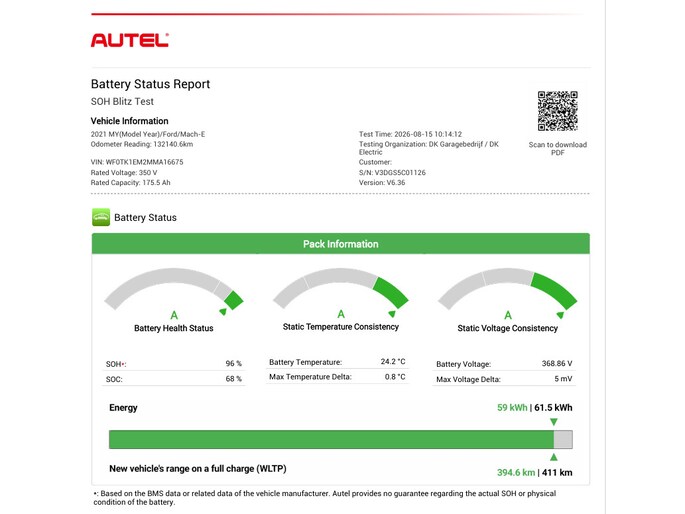The height and width of the screenshot is (514, 685).
Task: Click the grade A under Battery Health gauge
Action: click(x=174, y=315)
